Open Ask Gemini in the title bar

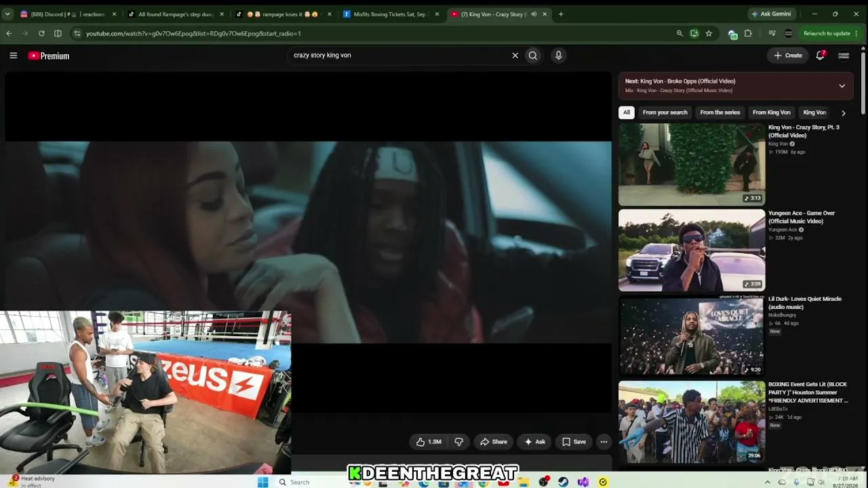[x=771, y=14]
